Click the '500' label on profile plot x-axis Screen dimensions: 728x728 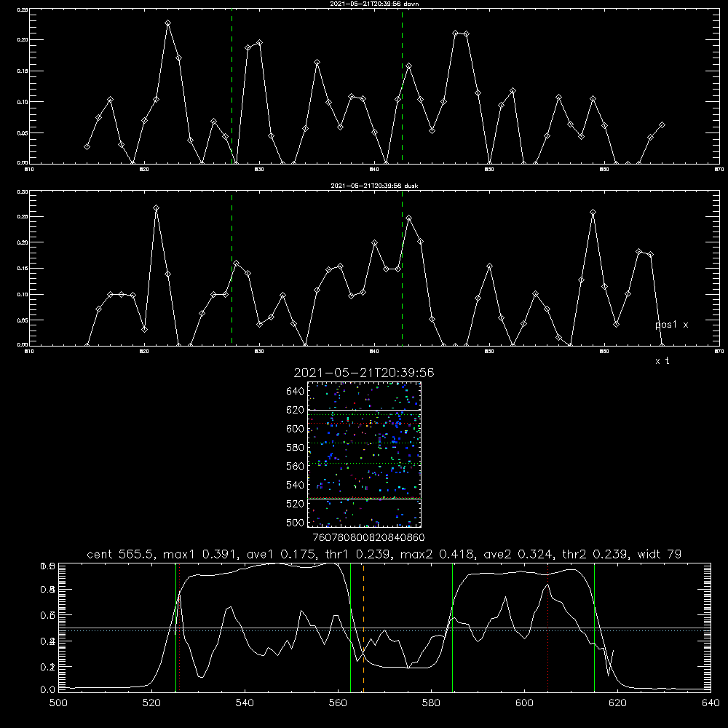58,703
